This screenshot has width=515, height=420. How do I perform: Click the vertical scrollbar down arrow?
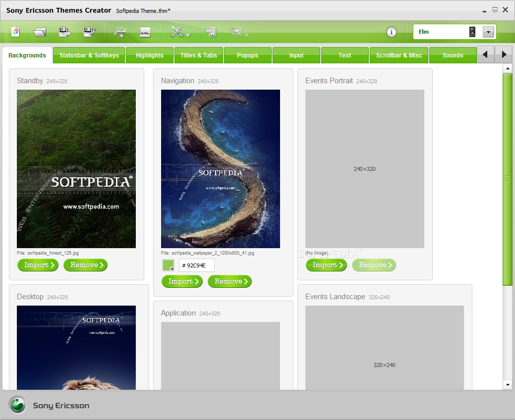[x=508, y=384]
